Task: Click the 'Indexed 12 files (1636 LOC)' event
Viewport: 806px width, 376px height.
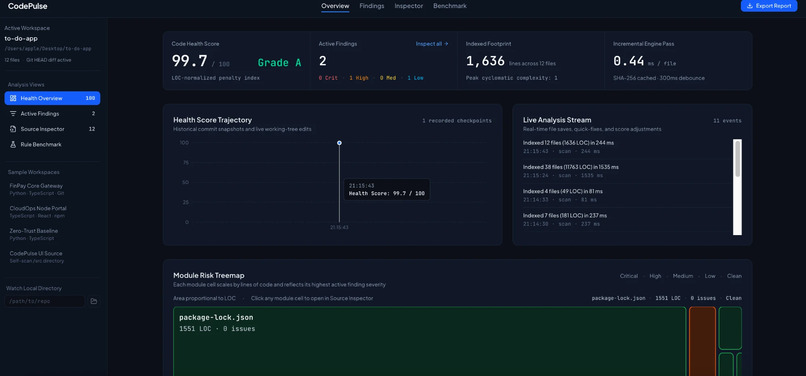Action: tap(568, 143)
